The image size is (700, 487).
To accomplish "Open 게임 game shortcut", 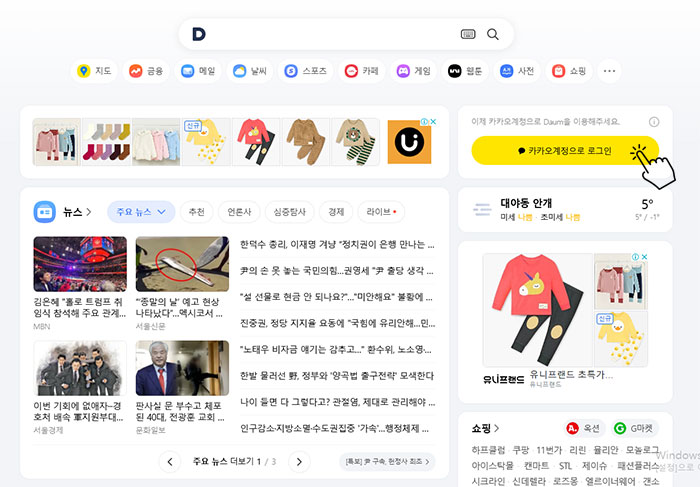I will point(413,71).
